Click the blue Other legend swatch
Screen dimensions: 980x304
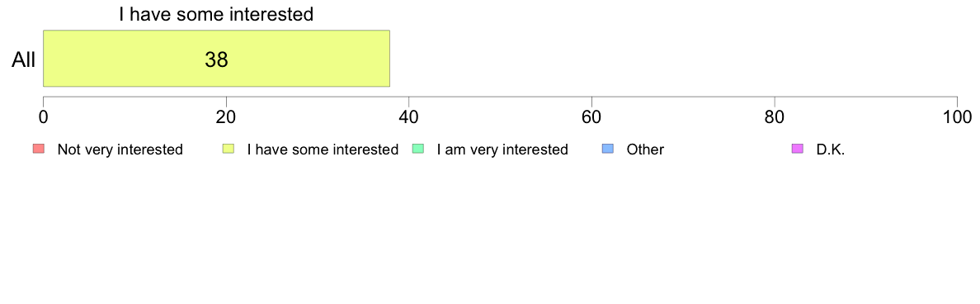click(607, 149)
